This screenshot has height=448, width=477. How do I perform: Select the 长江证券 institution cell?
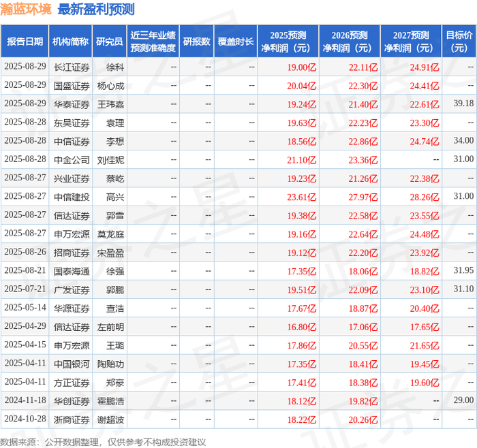[x=72, y=67]
